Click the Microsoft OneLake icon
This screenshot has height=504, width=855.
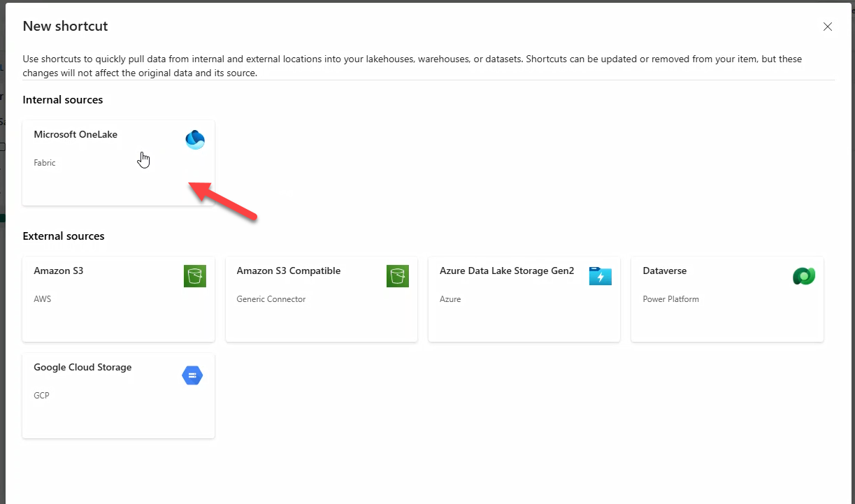pos(194,140)
